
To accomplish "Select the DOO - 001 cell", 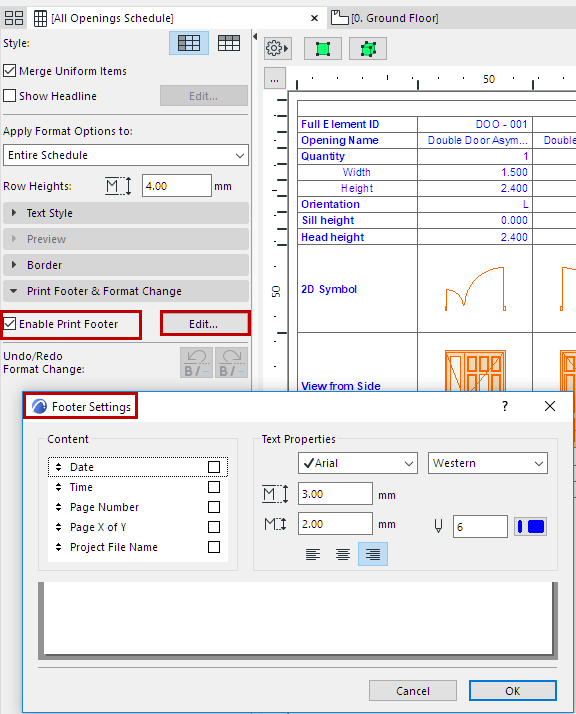I will (475, 124).
